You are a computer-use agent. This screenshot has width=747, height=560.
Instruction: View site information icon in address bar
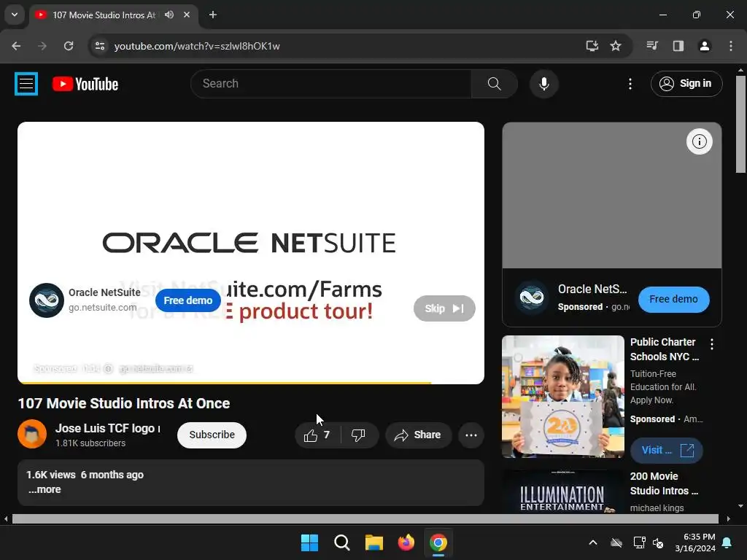pyautogui.click(x=100, y=46)
